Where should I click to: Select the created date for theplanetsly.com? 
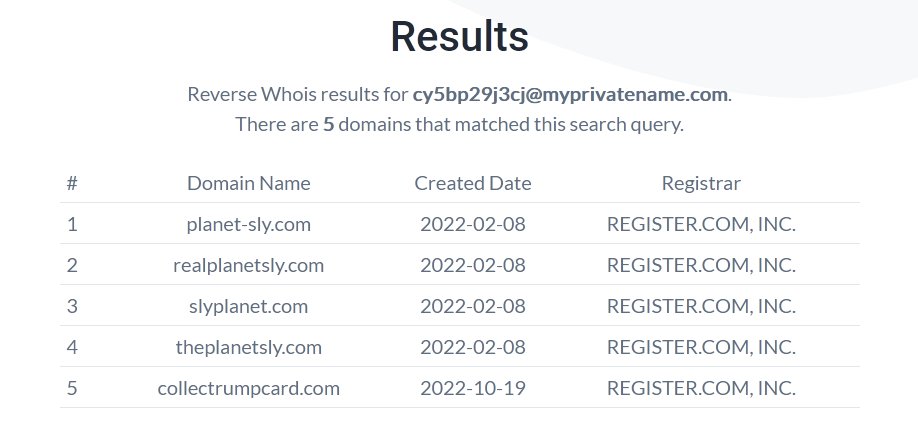(472, 347)
